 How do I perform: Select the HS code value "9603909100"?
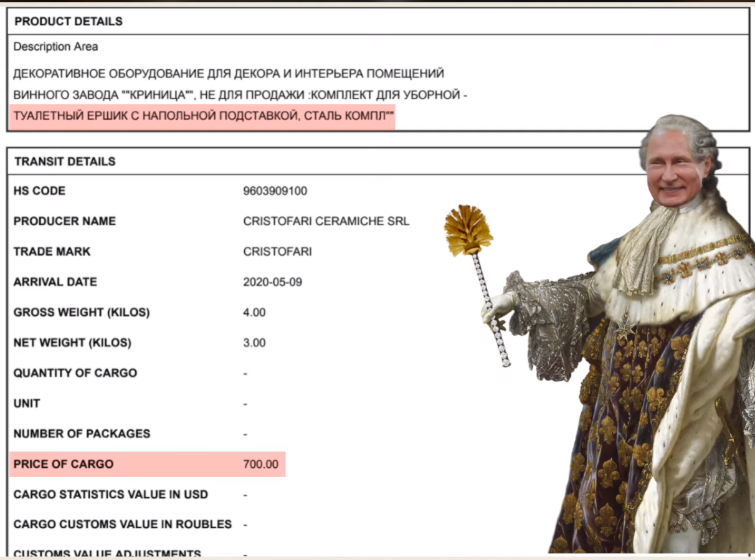pos(275,191)
